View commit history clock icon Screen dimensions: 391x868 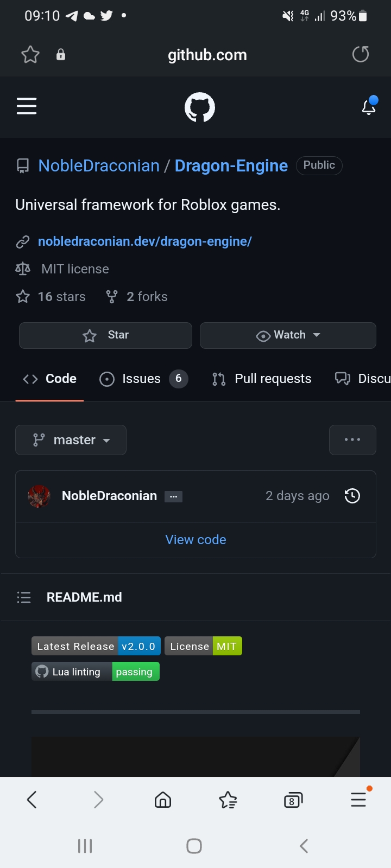(352, 496)
